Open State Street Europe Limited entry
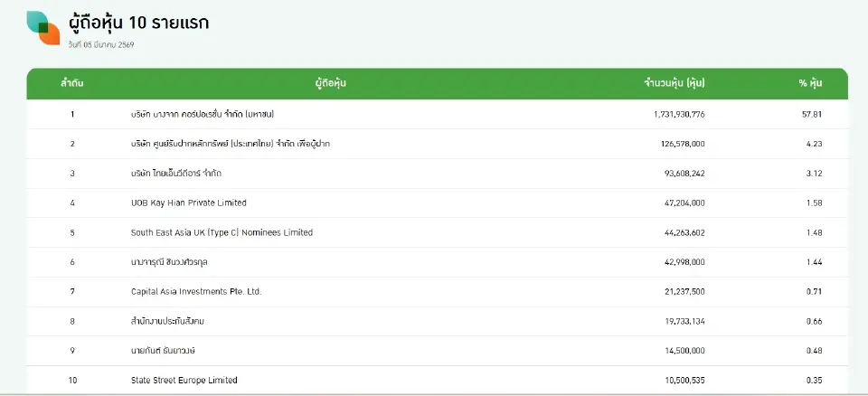Viewport: 868px width, 396px height. coord(184,381)
